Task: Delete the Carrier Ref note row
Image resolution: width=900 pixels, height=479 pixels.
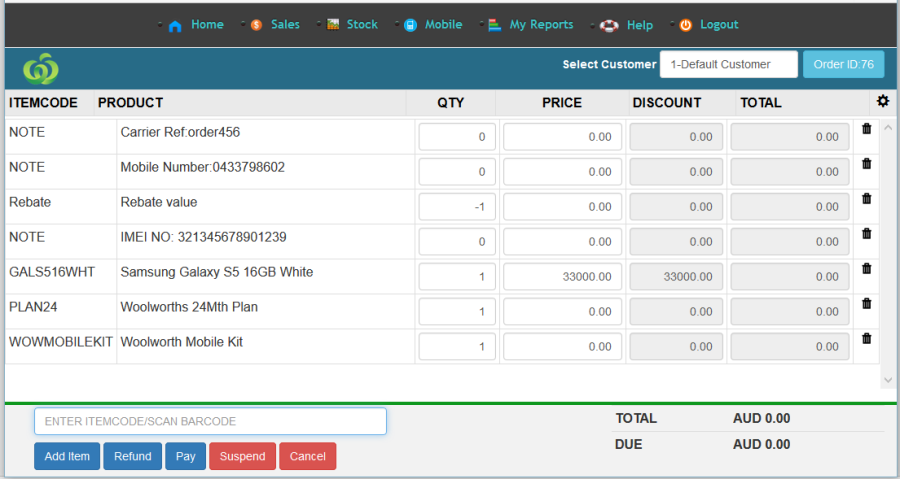Action: pos(867,129)
